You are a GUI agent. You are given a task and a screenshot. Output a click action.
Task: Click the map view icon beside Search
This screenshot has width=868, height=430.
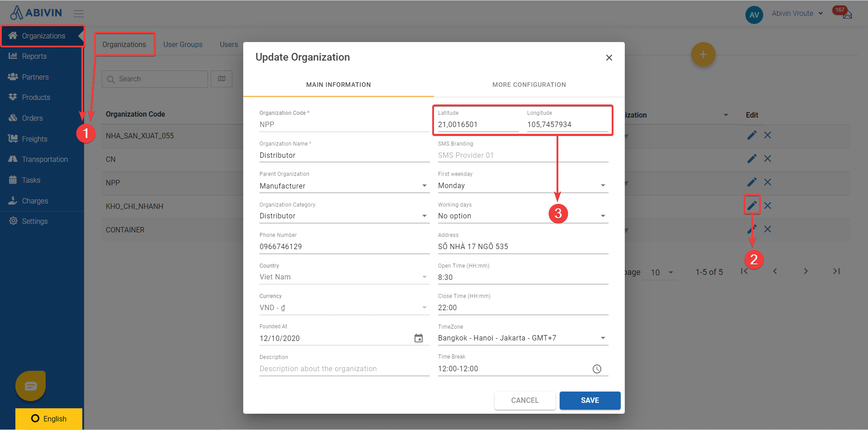pyautogui.click(x=222, y=79)
